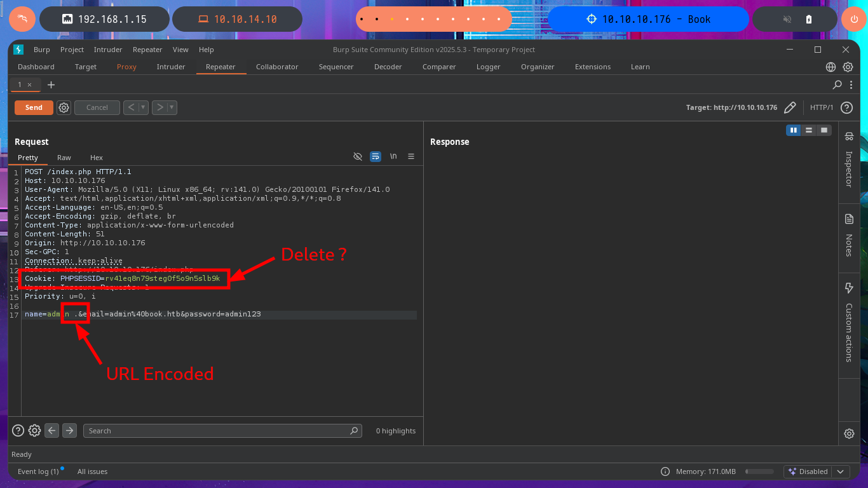
Task: Expand the dropdown next to Disabled
Action: pos(841,471)
